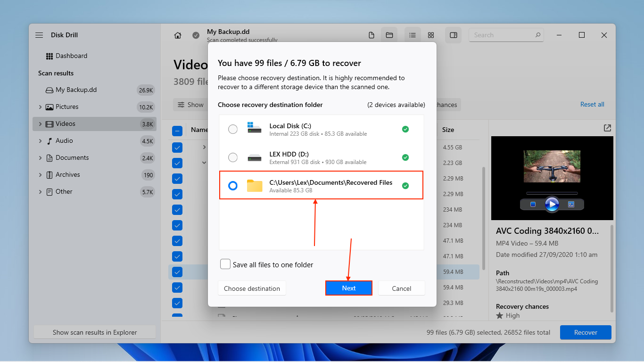Screen dimensions: 644x362
Task: Collapse the Videos category
Action: (41, 123)
